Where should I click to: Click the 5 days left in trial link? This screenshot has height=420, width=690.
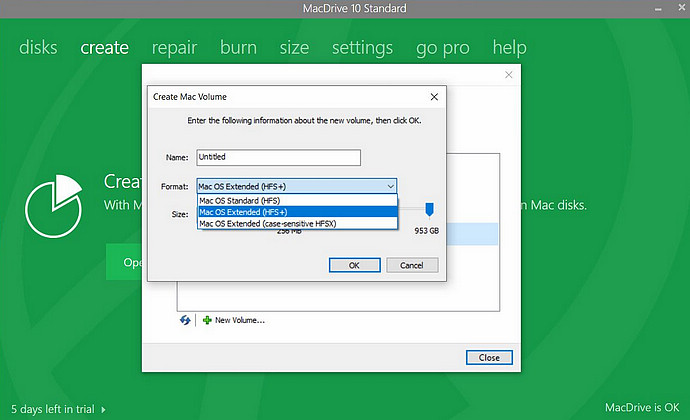(x=52, y=409)
